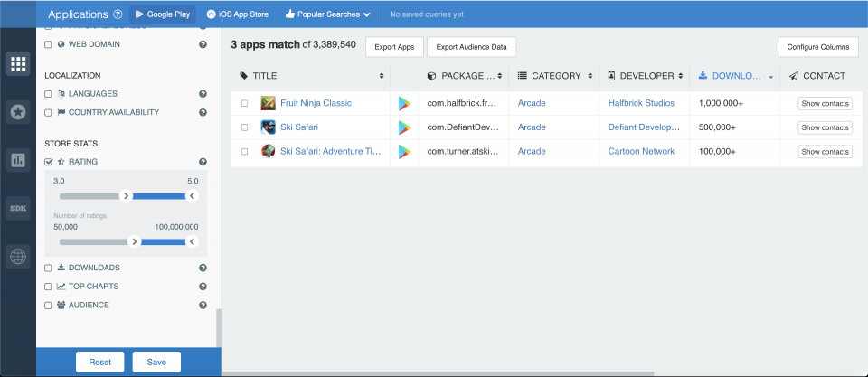Open Configure Columns
This screenshot has height=377, width=868.
[x=818, y=47]
